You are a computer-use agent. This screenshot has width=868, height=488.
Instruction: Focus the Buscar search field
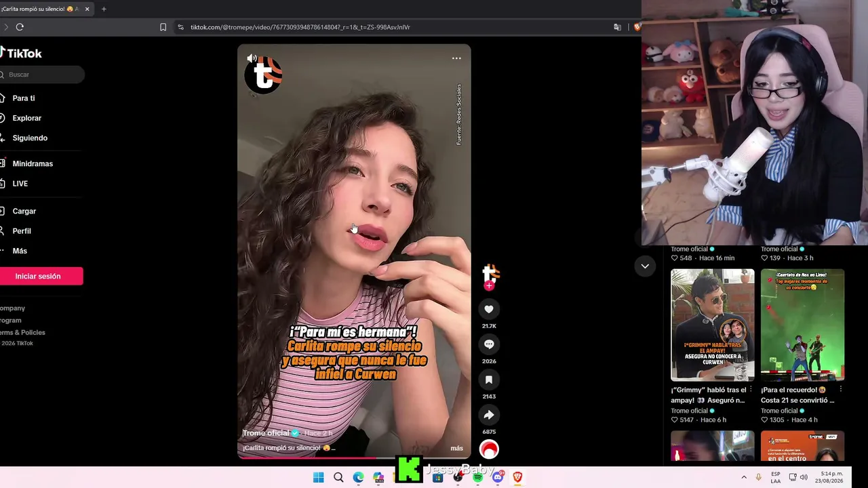[42, 75]
